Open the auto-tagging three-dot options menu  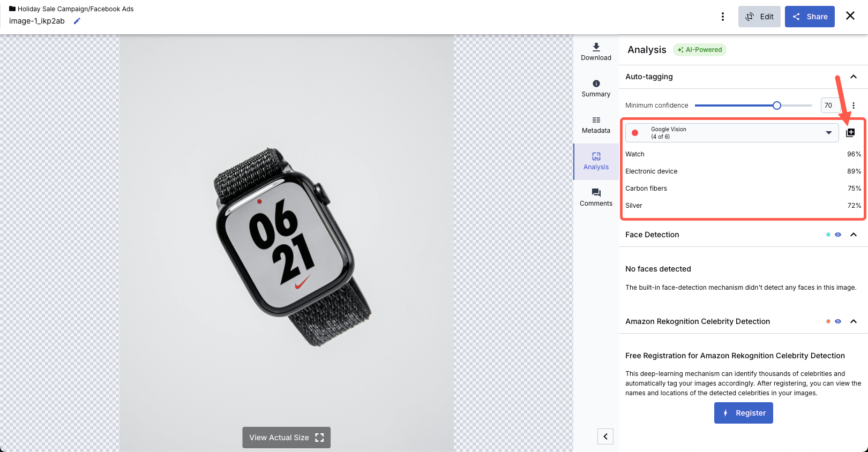[x=854, y=106]
